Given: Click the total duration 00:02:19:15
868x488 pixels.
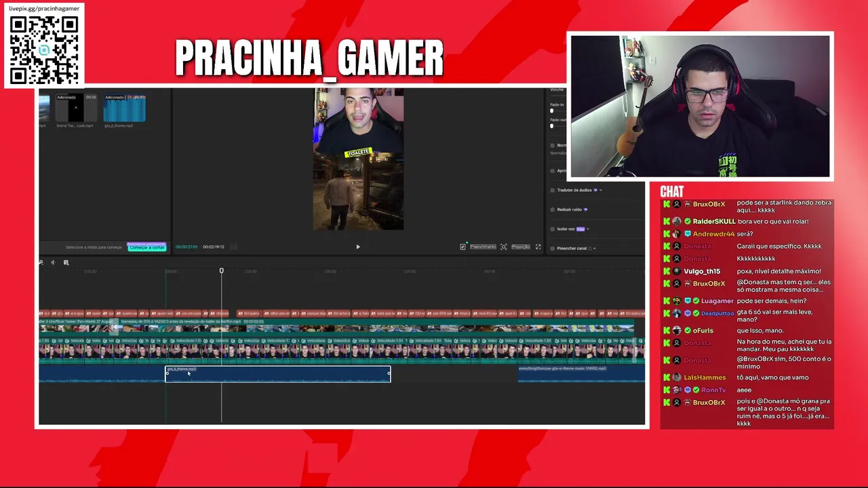Looking at the screenshot, I should point(213,247).
